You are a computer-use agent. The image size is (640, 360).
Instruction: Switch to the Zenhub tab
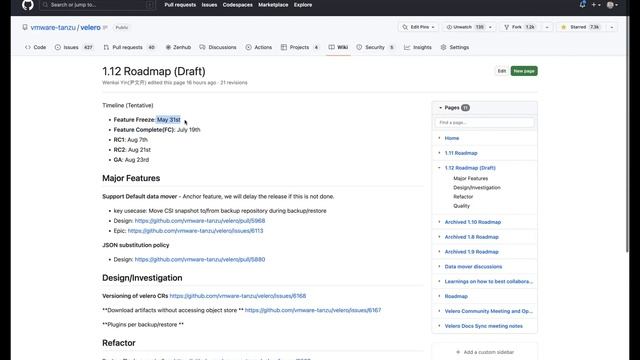178,47
